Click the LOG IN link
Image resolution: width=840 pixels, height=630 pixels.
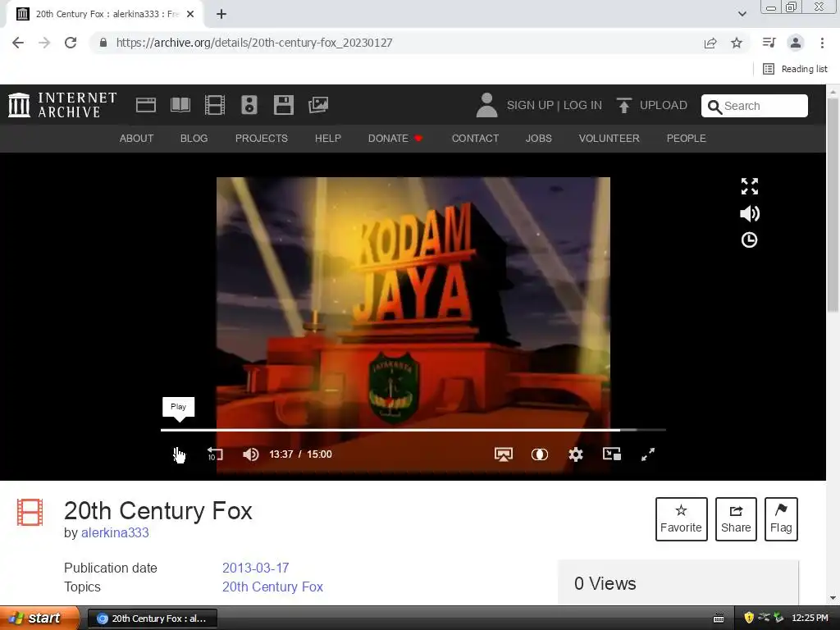click(582, 105)
